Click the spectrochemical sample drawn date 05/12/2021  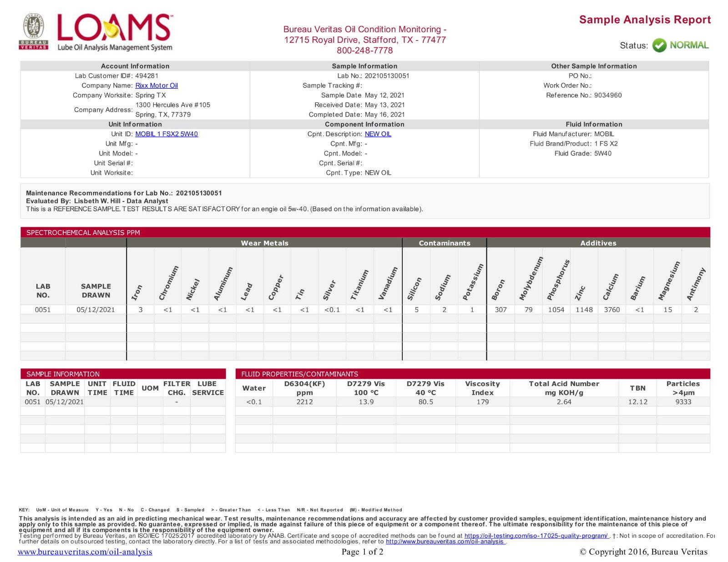(96, 310)
